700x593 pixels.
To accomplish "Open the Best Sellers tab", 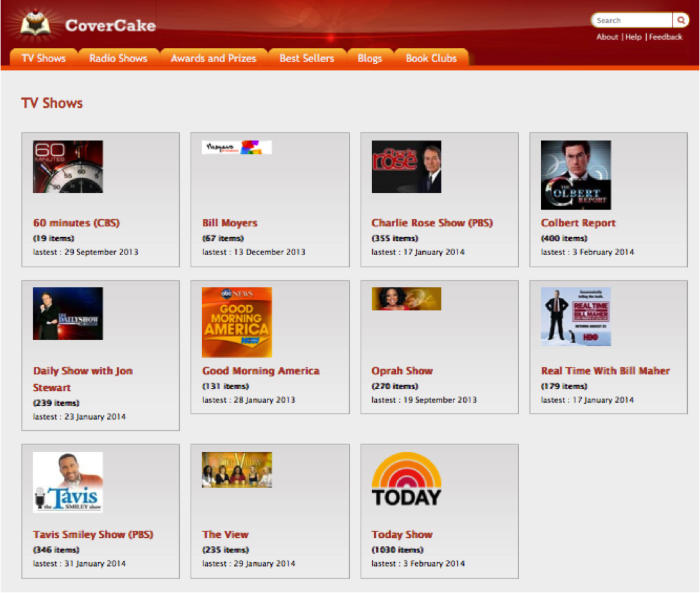I will 307,58.
